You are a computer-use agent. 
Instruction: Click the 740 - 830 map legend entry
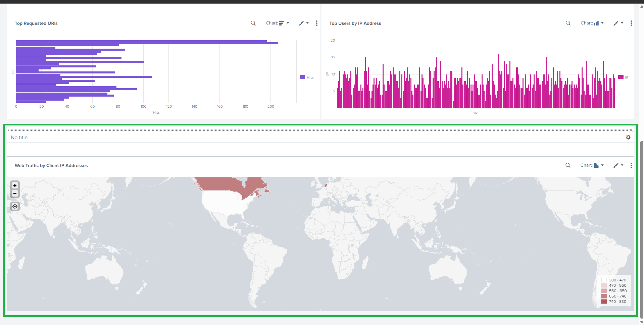(x=614, y=302)
